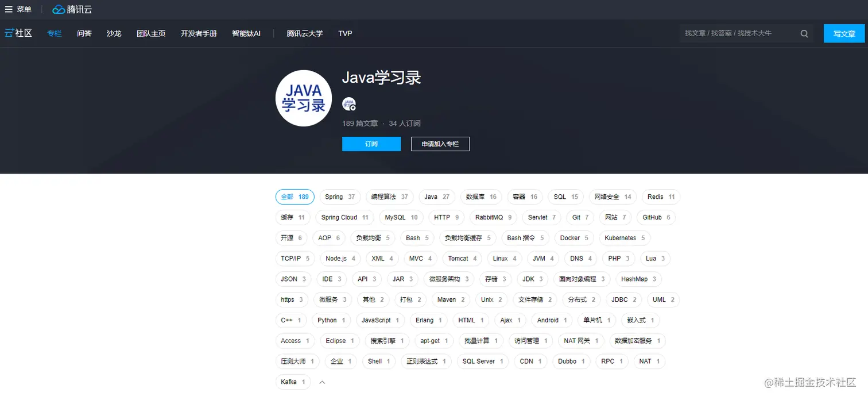Open the JAVA学习录 column avatar

tap(304, 98)
